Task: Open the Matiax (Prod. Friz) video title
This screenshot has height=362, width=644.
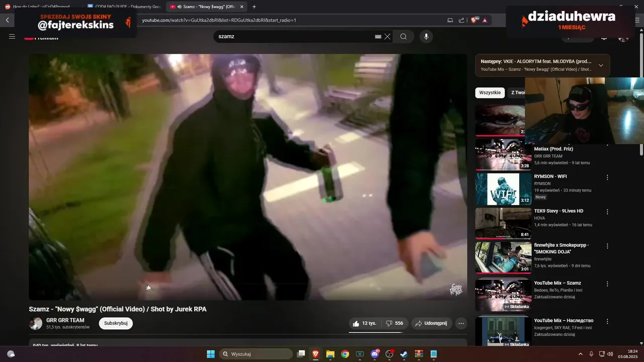Action: pos(553,149)
